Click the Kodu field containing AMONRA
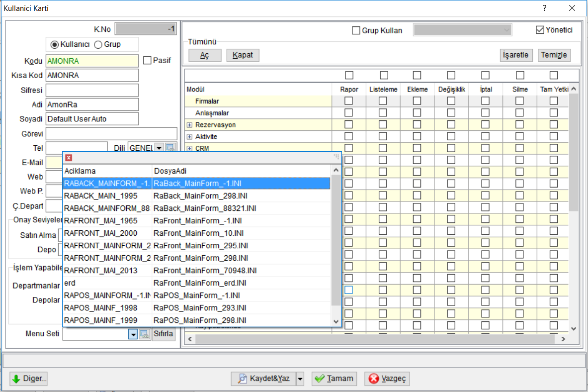This screenshot has width=588, height=392. tap(92, 61)
